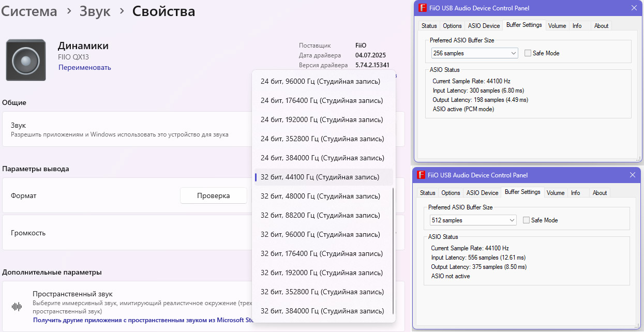Enable Safe Mode beside 256 samples
The image size is (644, 332).
coord(528,53)
